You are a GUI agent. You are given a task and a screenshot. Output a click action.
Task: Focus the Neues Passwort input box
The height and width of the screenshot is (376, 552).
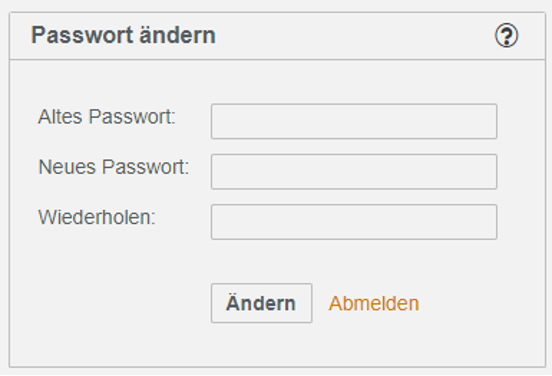pos(354,172)
